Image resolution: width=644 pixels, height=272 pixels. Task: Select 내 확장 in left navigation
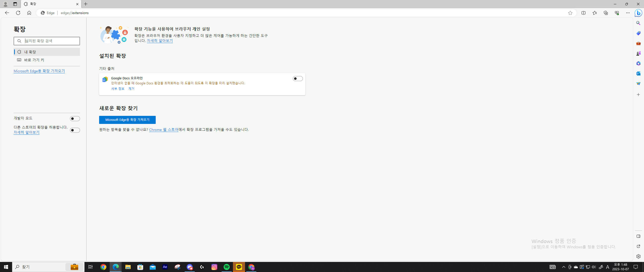(30, 52)
